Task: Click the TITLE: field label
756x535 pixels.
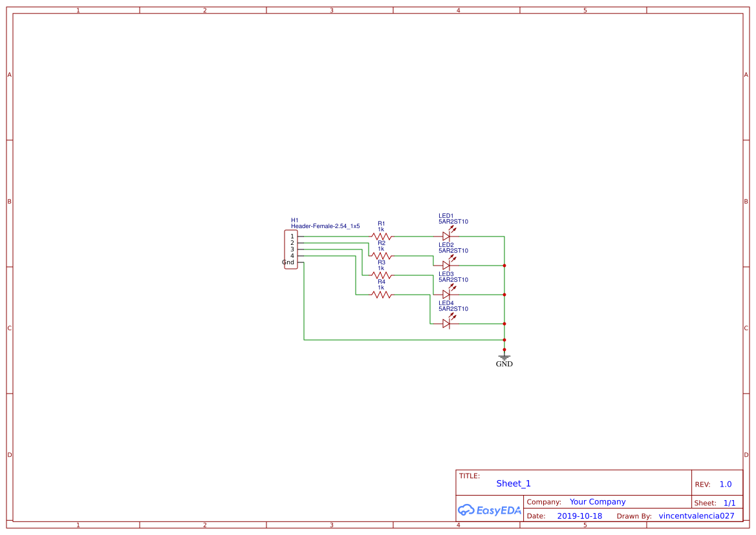Action: click(x=469, y=476)
